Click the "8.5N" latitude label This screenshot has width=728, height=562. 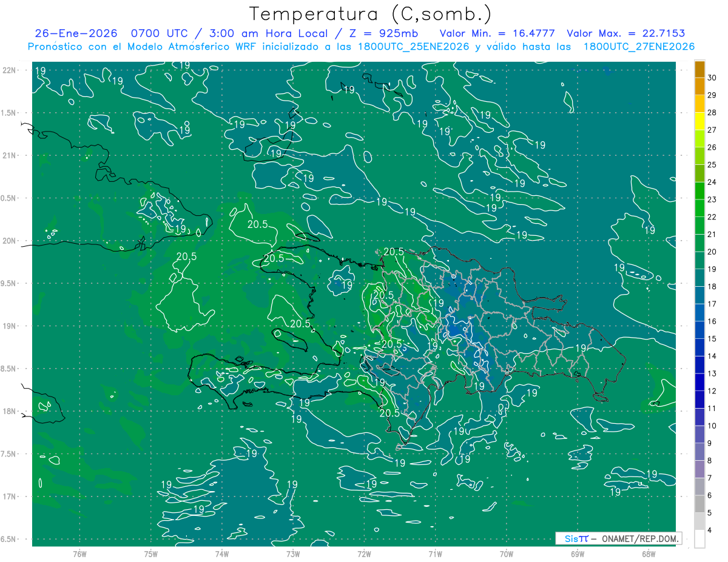click(9, 369)
